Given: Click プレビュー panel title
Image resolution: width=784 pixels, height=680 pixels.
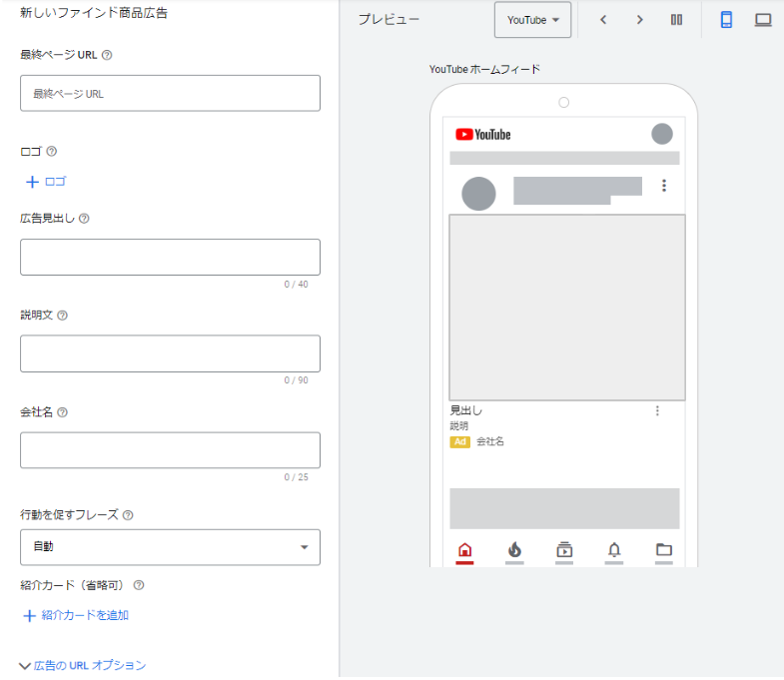Looking at the screenshot, I should [389, 20].
